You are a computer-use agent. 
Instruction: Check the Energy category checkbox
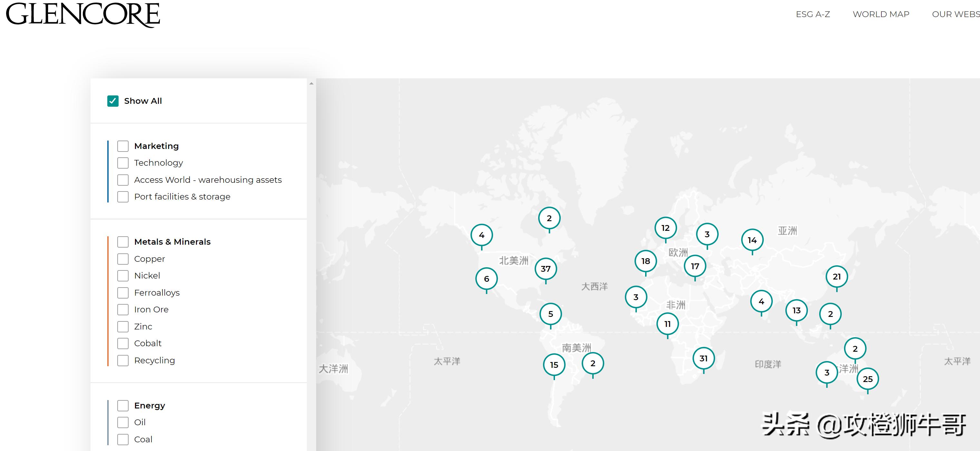click(123, 406)
